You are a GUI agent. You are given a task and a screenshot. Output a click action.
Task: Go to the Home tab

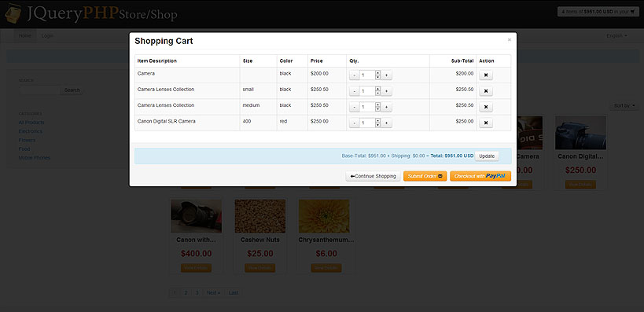(x=25, y=35)
